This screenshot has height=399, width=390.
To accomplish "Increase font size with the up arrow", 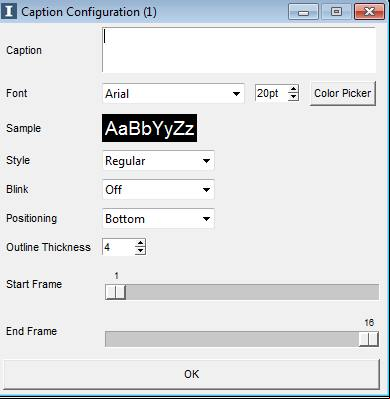I will 293,89.
